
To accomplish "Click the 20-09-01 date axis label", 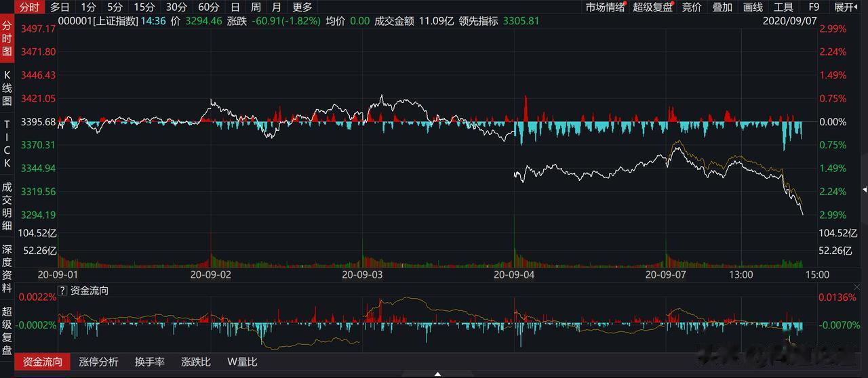I will point(58,274).
